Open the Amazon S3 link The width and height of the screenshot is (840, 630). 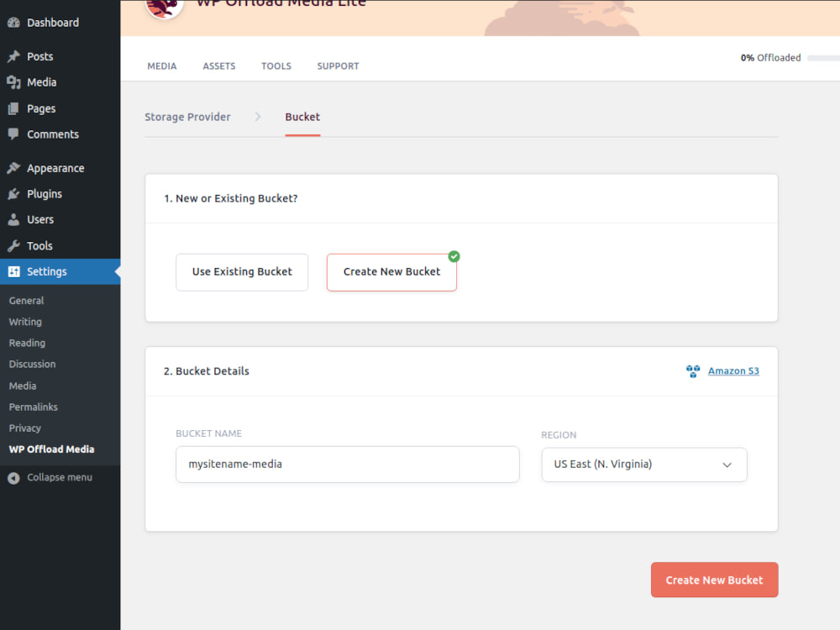(733, 370)
